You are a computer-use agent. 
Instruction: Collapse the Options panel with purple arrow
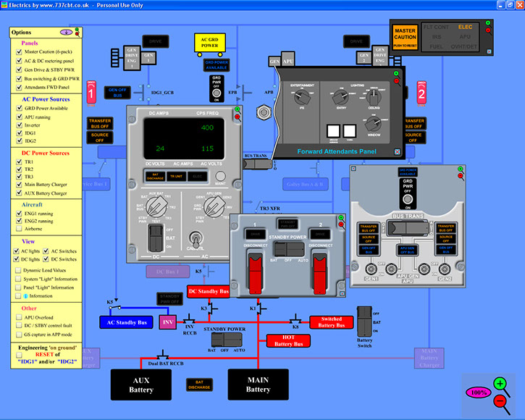pos(67,33)
